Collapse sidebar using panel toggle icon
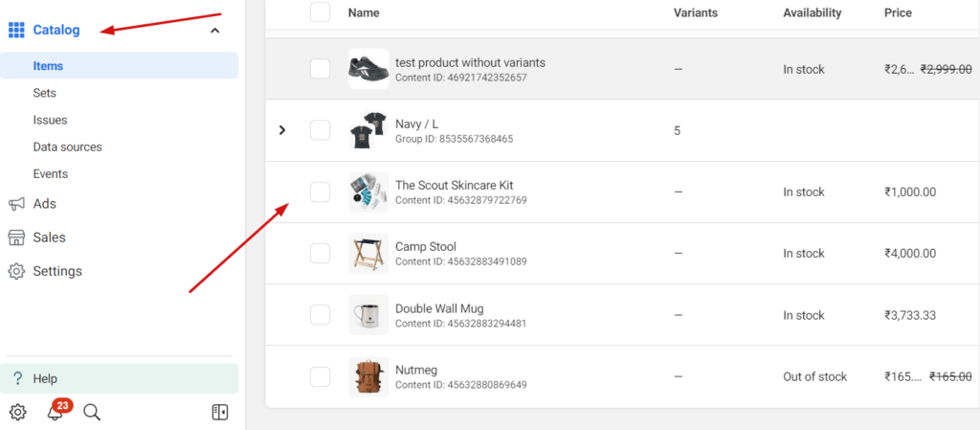980x430 pixels. point(220,413)
